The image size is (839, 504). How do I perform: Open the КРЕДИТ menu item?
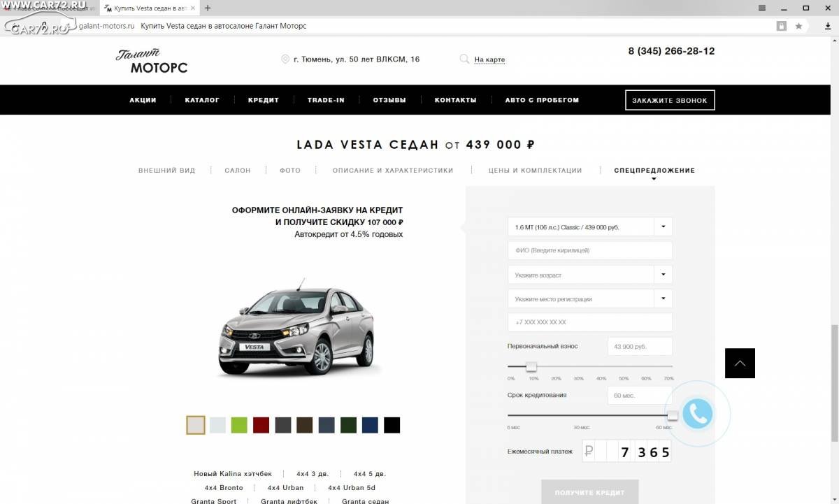click(264, 100)
